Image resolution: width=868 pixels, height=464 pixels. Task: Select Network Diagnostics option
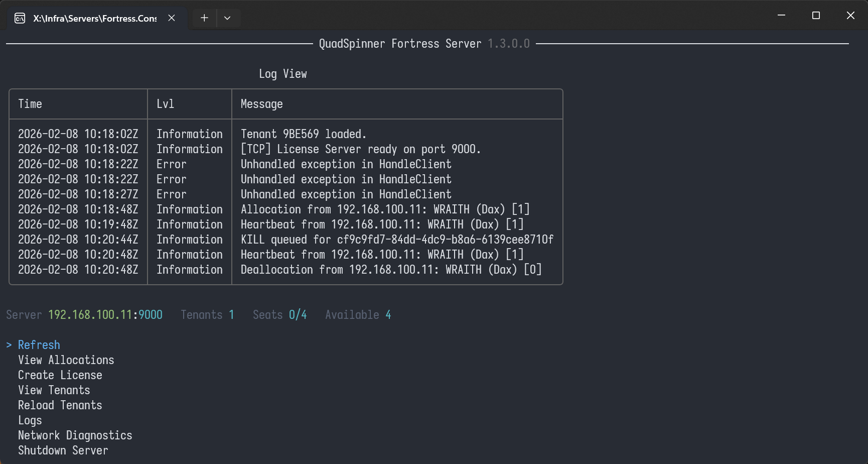75,435
